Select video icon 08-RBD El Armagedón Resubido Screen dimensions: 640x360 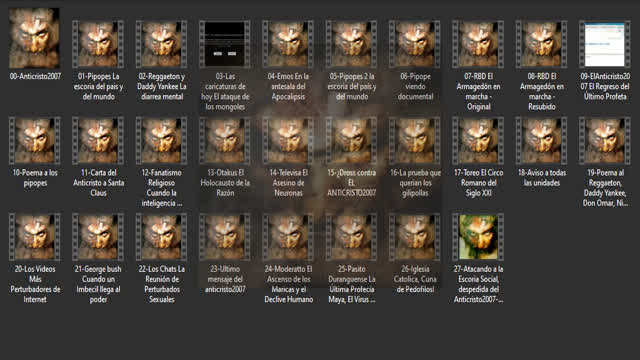point(542,44)
